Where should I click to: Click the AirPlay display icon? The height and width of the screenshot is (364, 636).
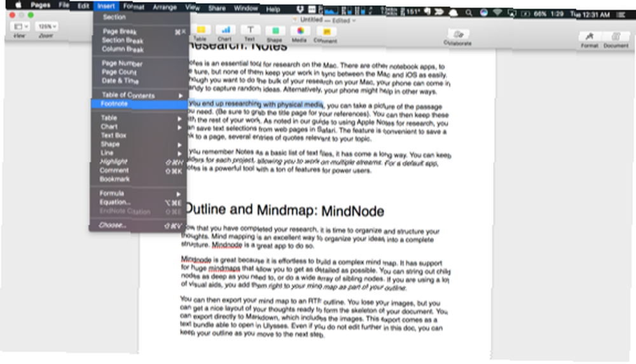(512, 13)
